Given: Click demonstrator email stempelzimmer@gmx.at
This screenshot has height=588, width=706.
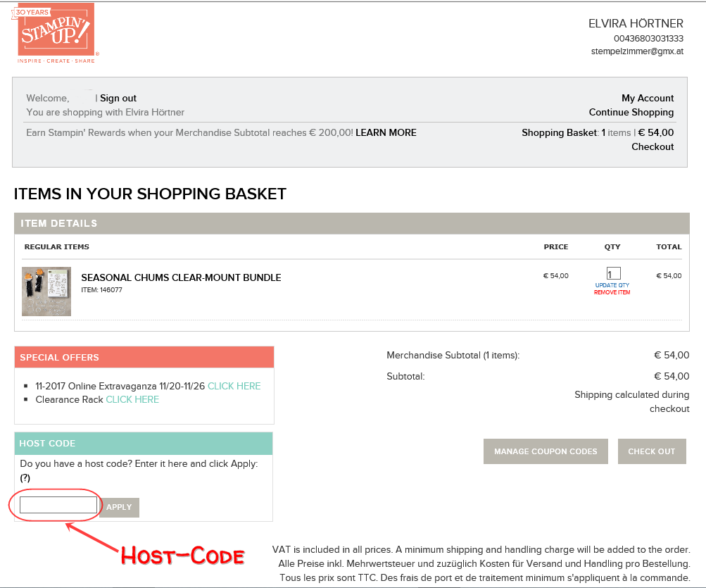Looking at the screenshot, I should pos(637,51).
